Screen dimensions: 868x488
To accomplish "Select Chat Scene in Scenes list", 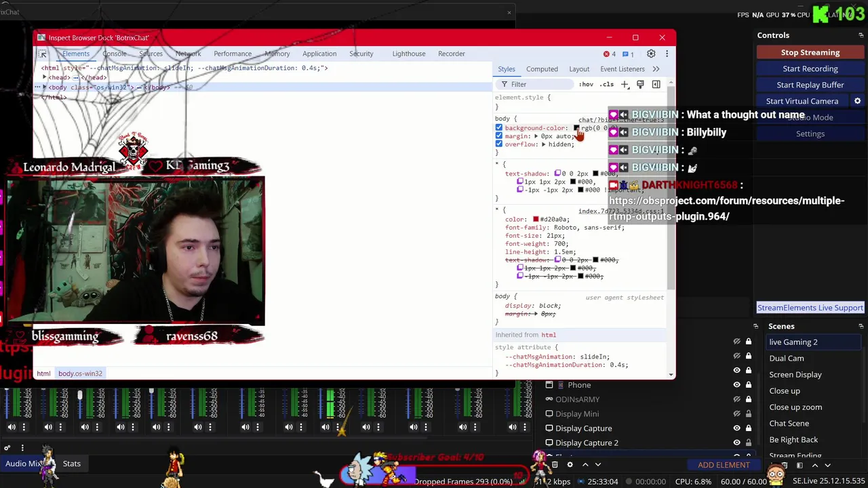I will 789,424.
